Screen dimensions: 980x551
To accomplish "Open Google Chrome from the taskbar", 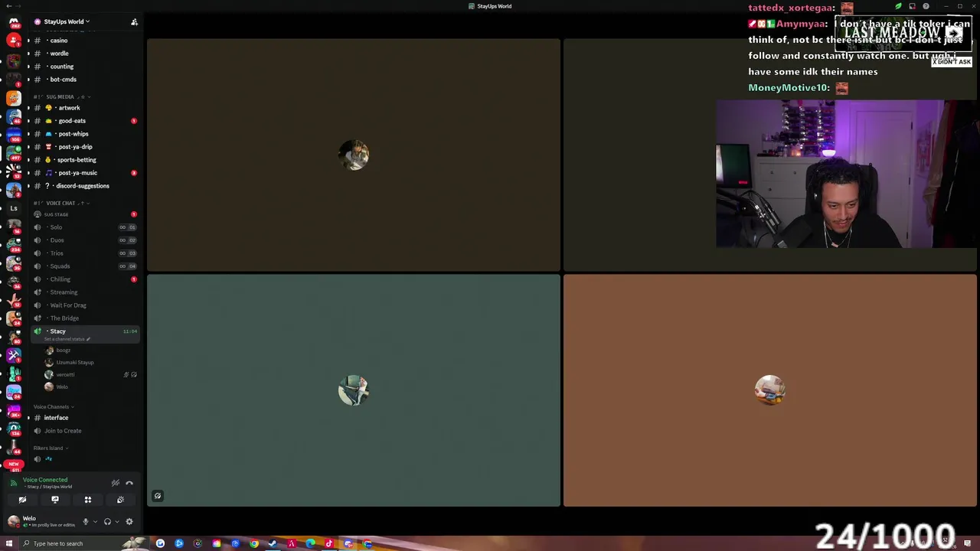I will pos(254,543).
